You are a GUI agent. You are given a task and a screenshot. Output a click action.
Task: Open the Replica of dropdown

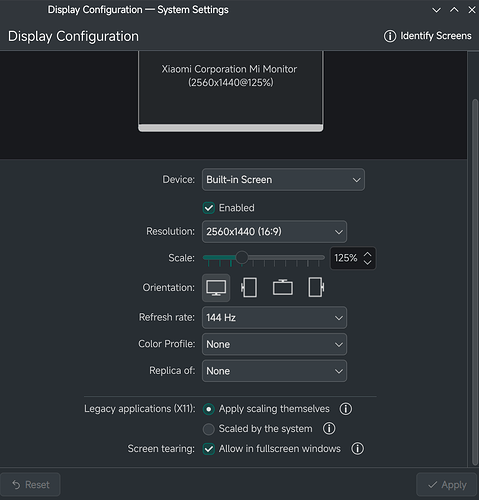tap(274, 371)
